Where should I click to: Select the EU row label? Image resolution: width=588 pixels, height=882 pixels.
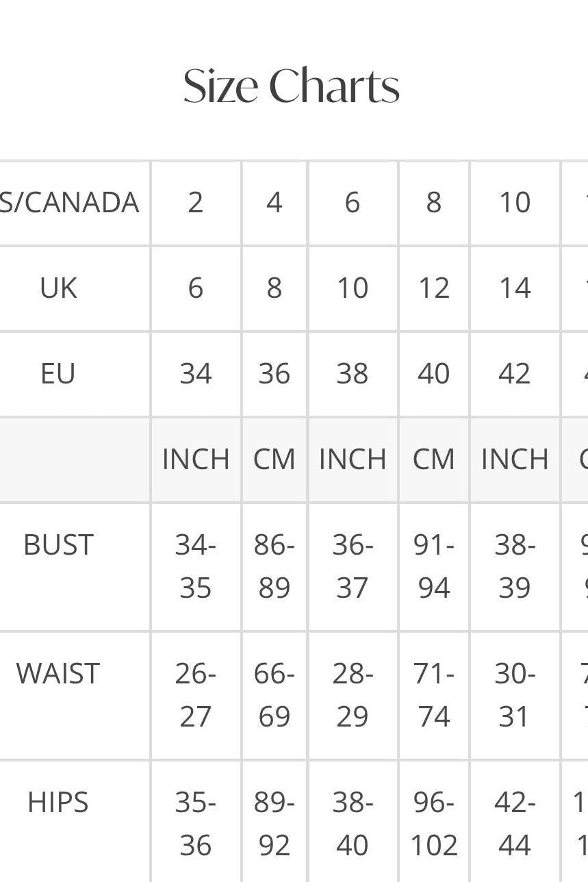[58, 374]
